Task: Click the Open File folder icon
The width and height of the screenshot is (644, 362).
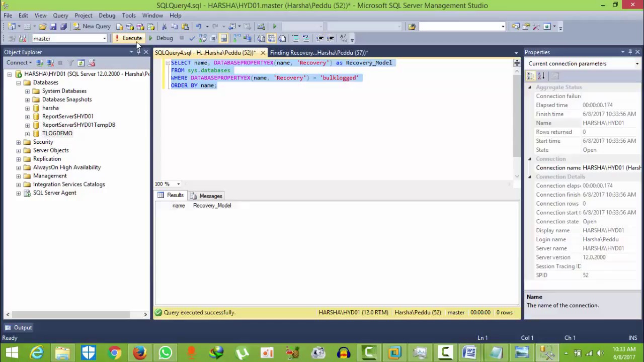Action: pos(43,26)
